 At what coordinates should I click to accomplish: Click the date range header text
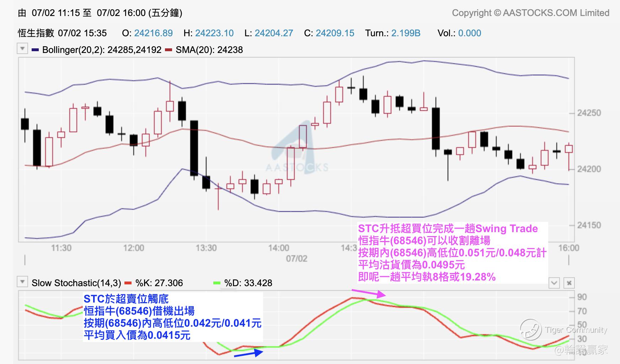(100, 13)
